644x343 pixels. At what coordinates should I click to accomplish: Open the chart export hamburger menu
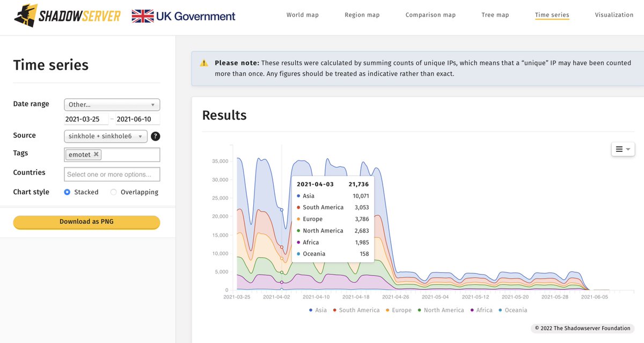pyautogui.click(x=623, y=149)
